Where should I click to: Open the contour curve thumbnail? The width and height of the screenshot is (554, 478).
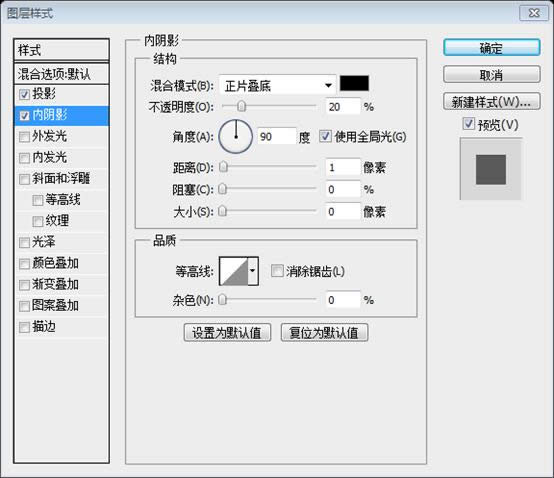click(234, 271)
